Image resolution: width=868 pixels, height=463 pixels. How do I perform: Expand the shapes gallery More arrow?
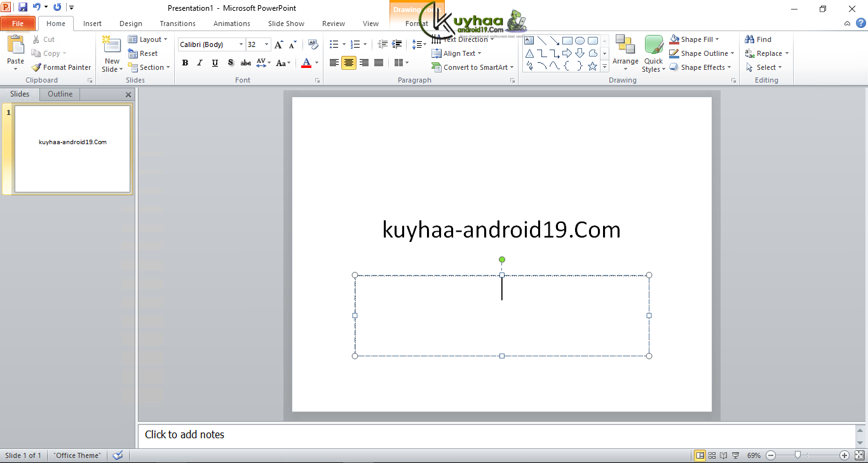tap(605, 66)
